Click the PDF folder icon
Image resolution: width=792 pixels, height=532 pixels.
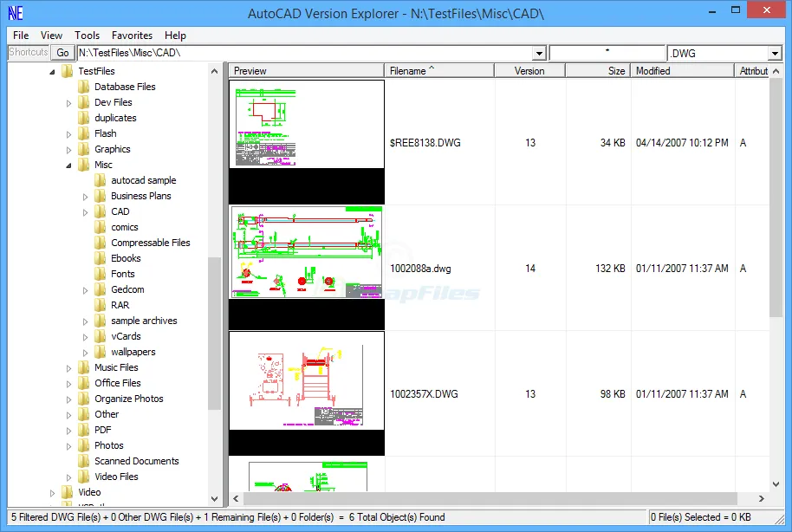(x=84, y=430)
